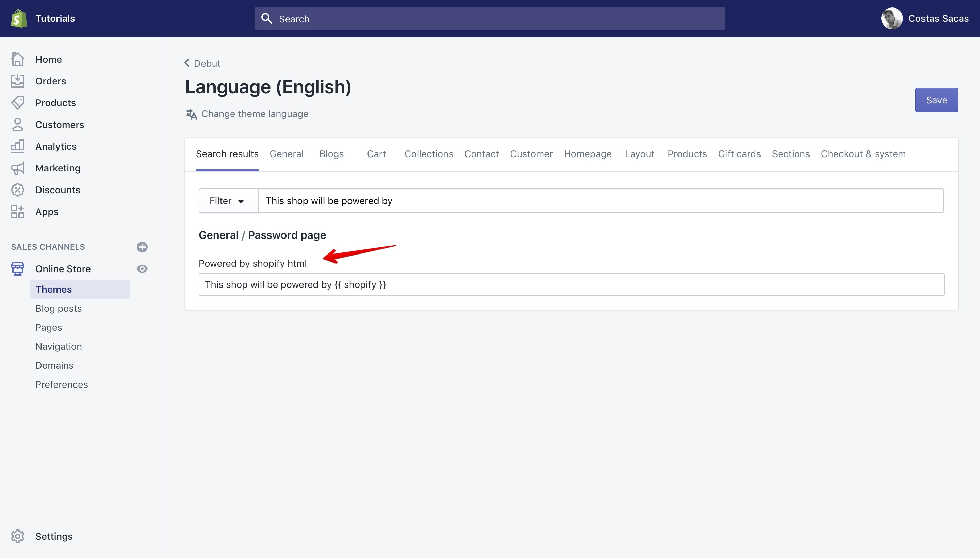
Task: Edit Powered by shopify html field
Action: pos(571,284)
